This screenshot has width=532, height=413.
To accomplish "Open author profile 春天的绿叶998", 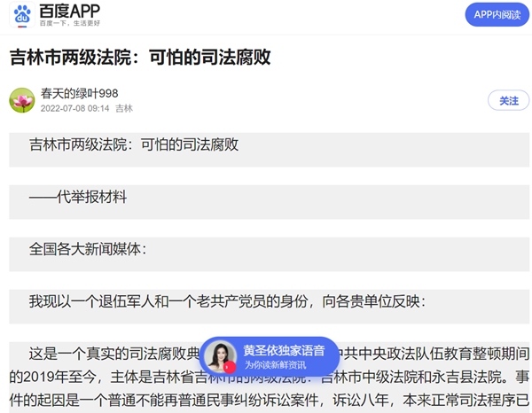I will pyautogui.click(x=79, y=93).
